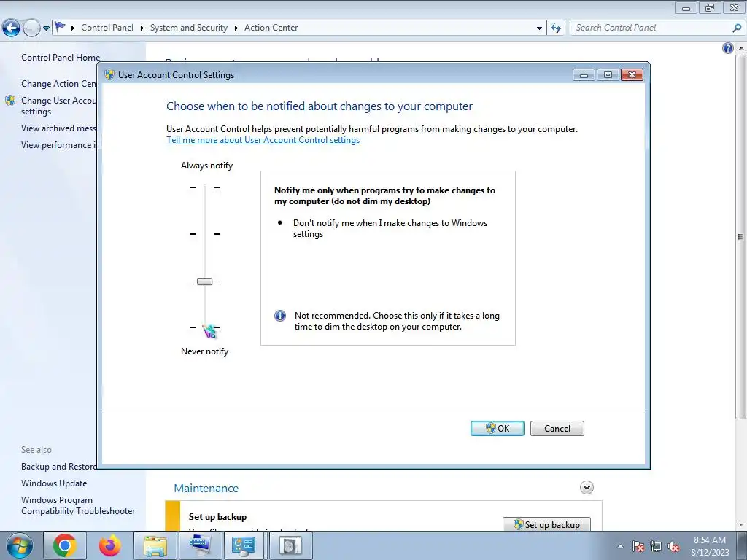Click the Action Center flag tray icon
Image resolution: width=747 pixels, height=560 pixels.
(638, 546)
